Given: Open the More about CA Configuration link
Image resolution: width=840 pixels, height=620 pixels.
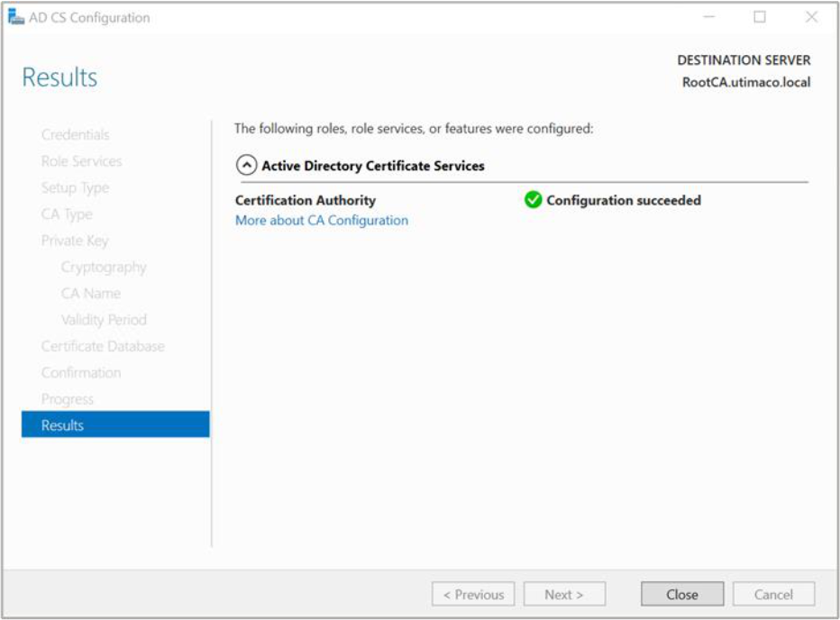Looking at the screenshot, I should coord(321,220).
